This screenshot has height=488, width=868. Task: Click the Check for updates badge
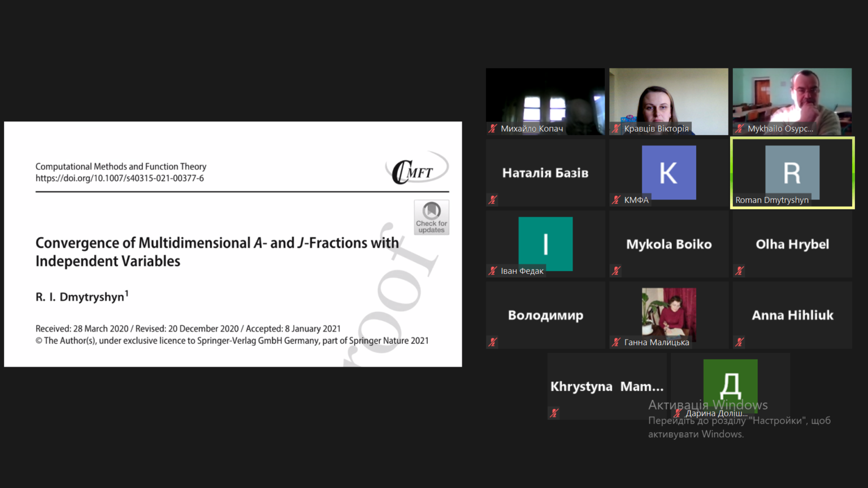coord(431,217)
